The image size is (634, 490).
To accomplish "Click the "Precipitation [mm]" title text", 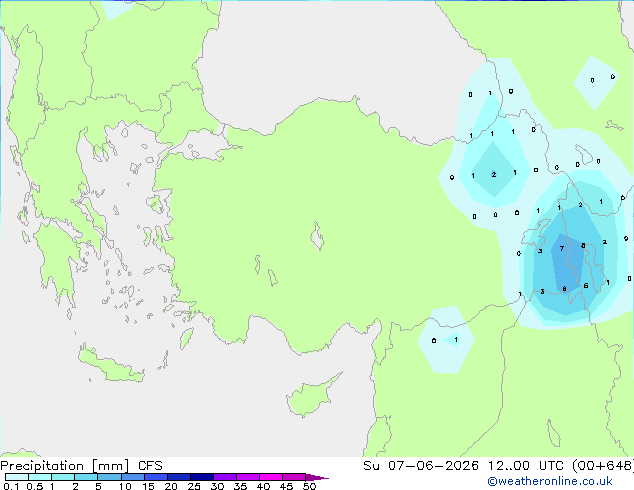I will pyautogui.click(x=65, y=466).
